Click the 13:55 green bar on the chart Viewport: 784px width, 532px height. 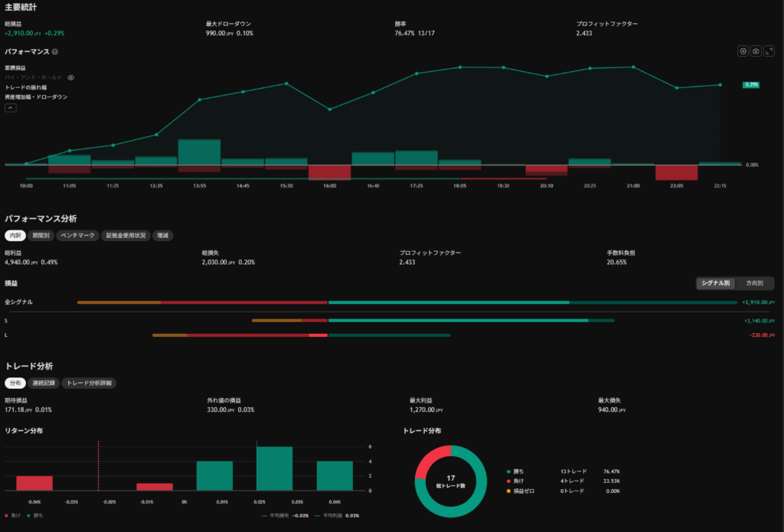point(199,152)
